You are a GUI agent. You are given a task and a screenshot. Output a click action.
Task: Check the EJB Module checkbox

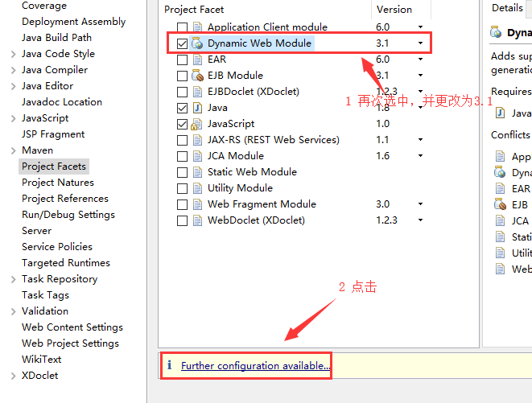point(182,76)
